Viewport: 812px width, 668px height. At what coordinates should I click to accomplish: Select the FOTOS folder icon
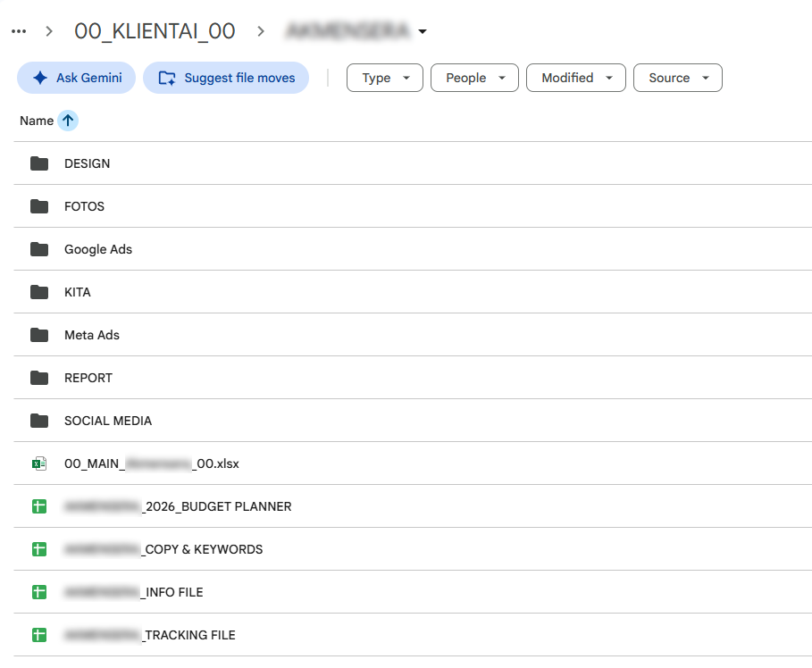click(x=39, y=206)
